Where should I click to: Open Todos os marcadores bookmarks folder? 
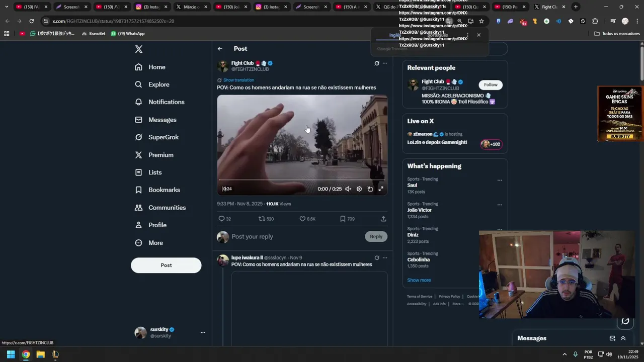click(x=617, y=34)
